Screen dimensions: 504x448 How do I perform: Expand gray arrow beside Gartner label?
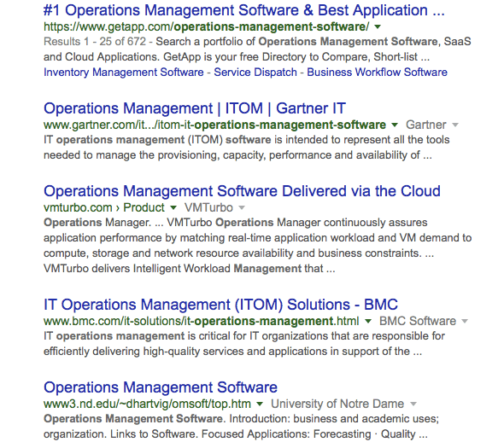(x=455, y=125)
